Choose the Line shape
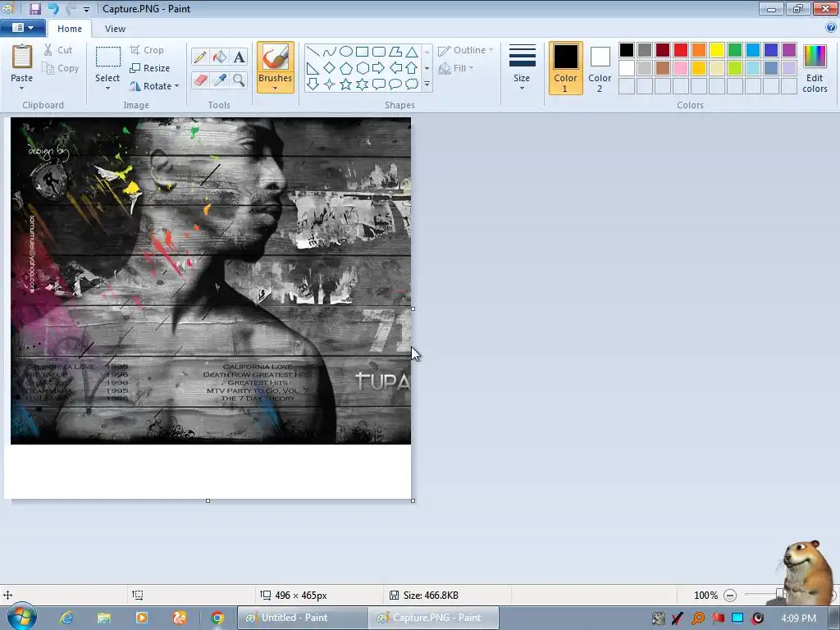This screenshot has width=840, height=630. click(313, 52)
